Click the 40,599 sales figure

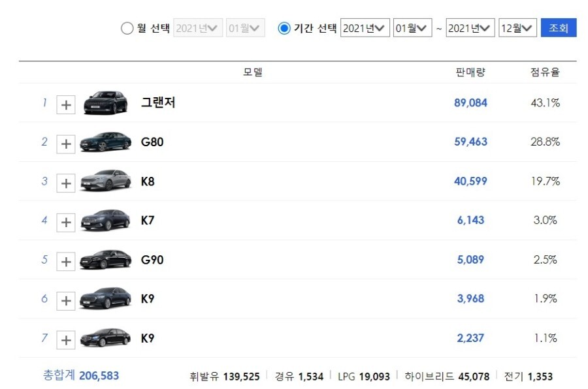pyautogui.click(x=470, y=181)
